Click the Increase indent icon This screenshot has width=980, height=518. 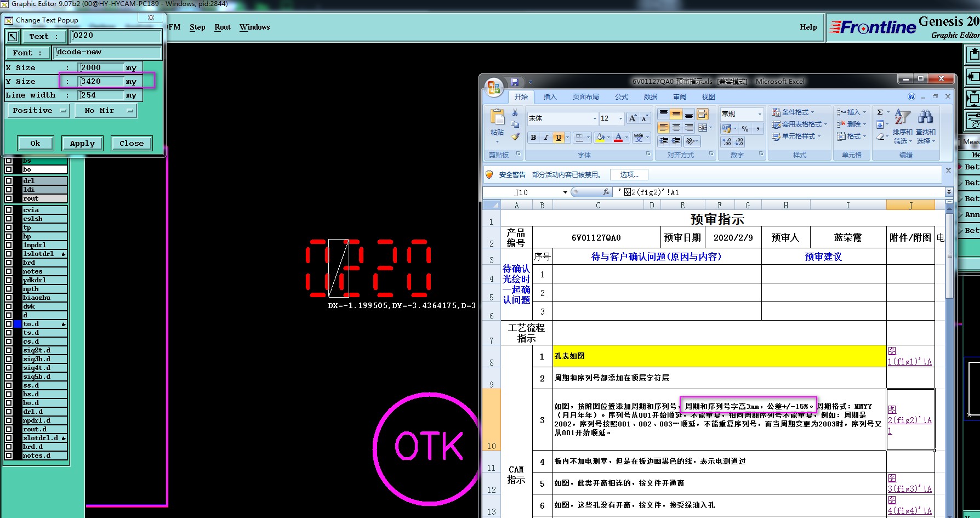[676, 141]
